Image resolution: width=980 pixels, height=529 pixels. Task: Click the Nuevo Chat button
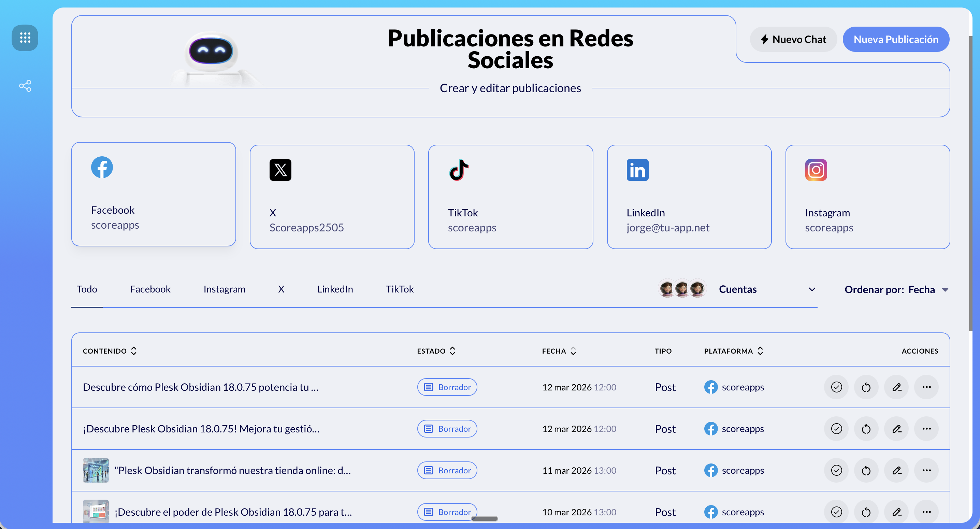coord(793,39)
